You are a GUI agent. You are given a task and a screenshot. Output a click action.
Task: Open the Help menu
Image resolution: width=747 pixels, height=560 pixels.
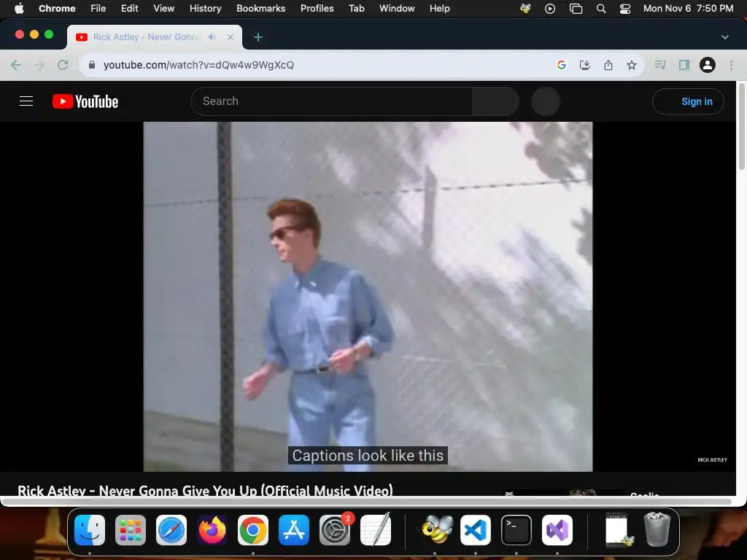(439, 8)
